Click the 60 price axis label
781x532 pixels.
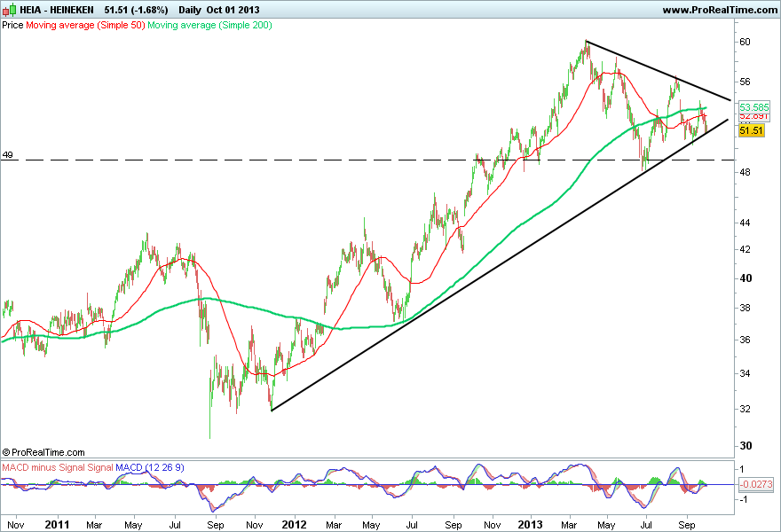tap(745, 42)
